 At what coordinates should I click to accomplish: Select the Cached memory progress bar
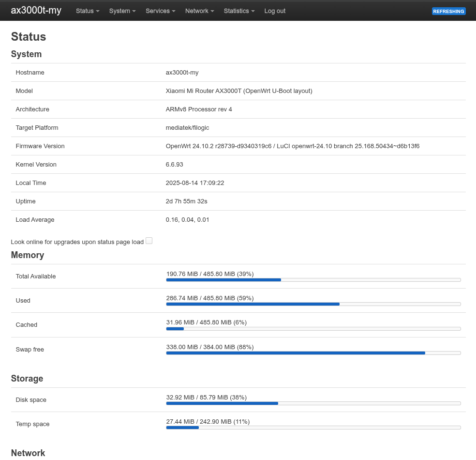tap(313, 328)
